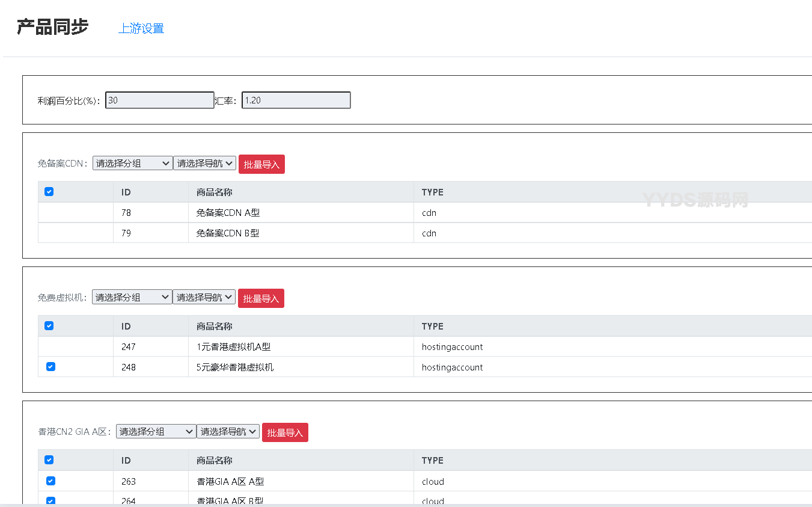Open the 上游设置 tab link
Image resolution: width=812 pixels, height=507 pixels.
pos(141,28)
